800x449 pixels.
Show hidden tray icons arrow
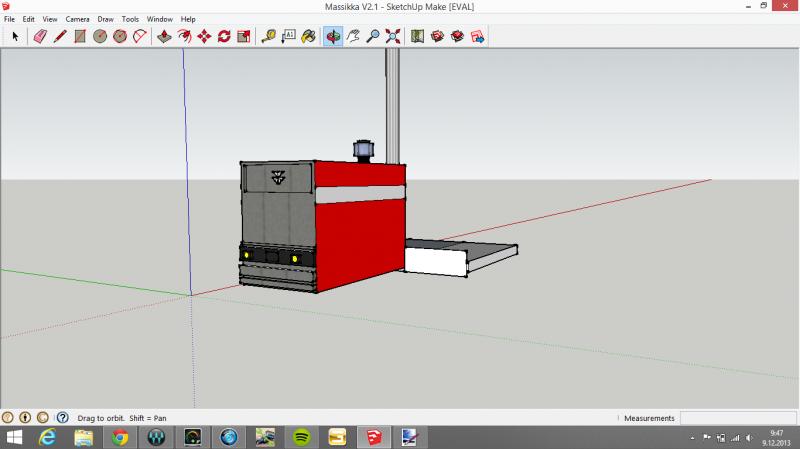click(692, 438)
